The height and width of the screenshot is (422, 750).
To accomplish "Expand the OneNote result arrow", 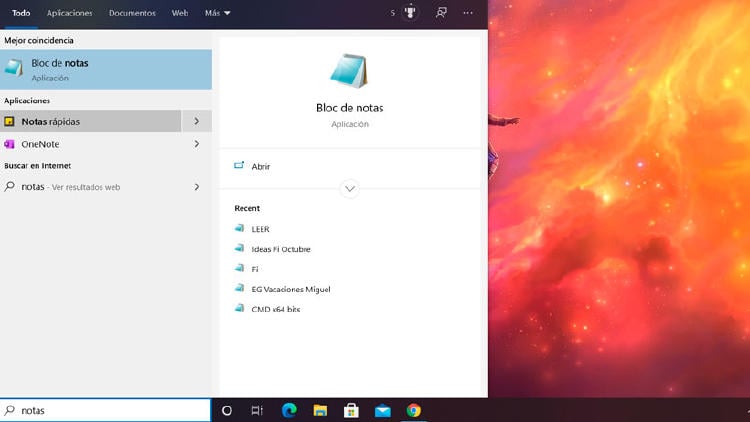I will click(x=197, y=144).
